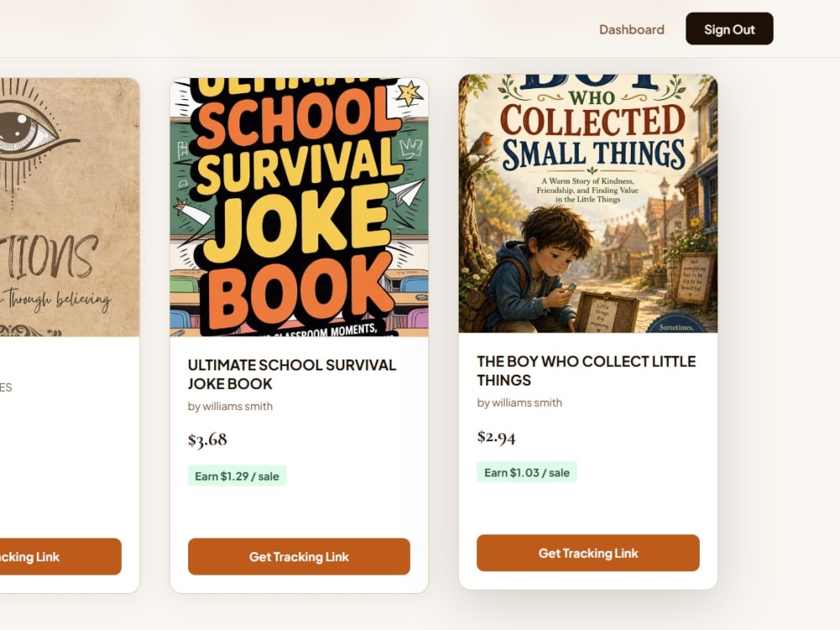The image size is (840, 630).
Task: Open the School Survival Joke Book cover image
Action: tap(299, 207)
